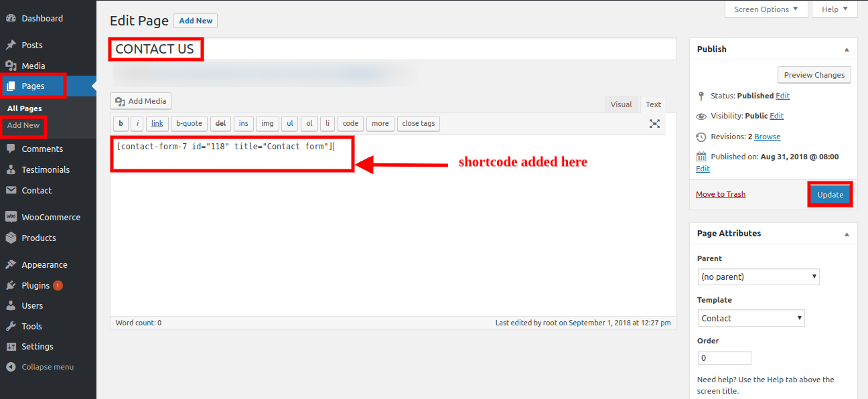Click the Dashboard gauge icon
The width and height of the screenshot is (868, 399).
[11, 19]
